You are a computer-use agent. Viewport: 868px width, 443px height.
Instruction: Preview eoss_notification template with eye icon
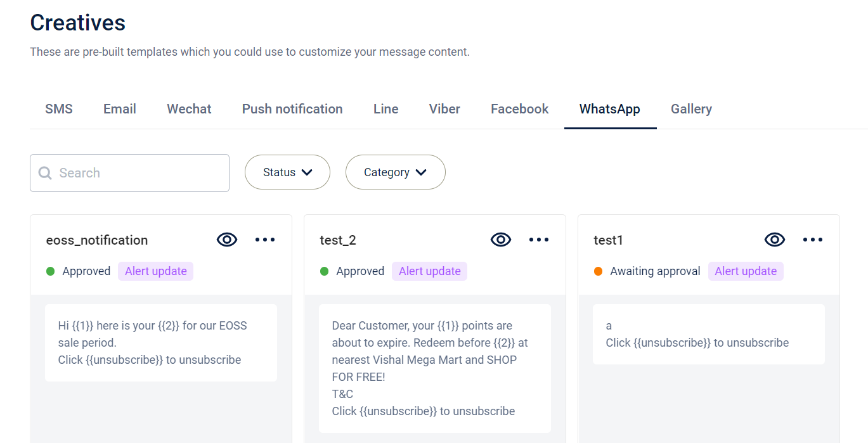pyautogui.click(x=227, y=240)
